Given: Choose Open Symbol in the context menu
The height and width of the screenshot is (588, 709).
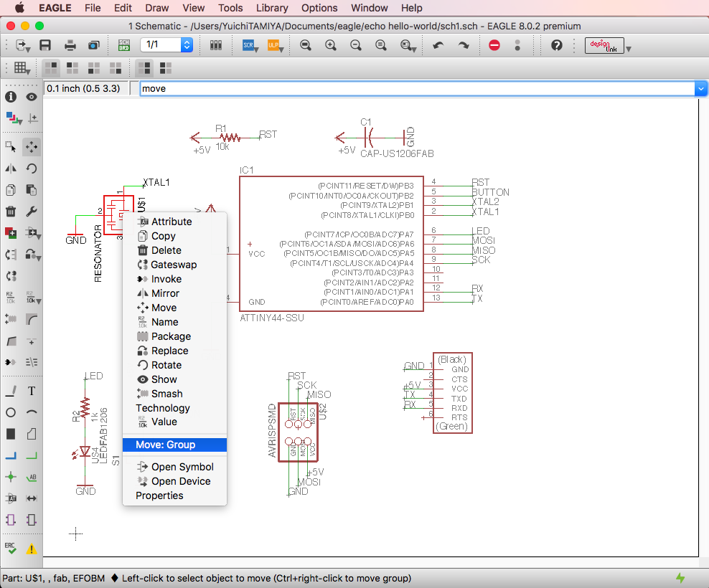Looking at the screenshot, I should (174, 467).
